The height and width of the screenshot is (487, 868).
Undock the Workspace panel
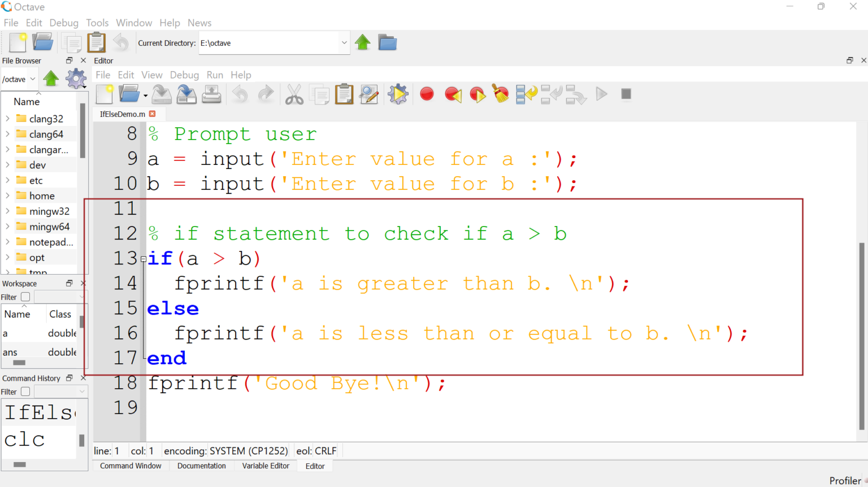tap(68, 283)
